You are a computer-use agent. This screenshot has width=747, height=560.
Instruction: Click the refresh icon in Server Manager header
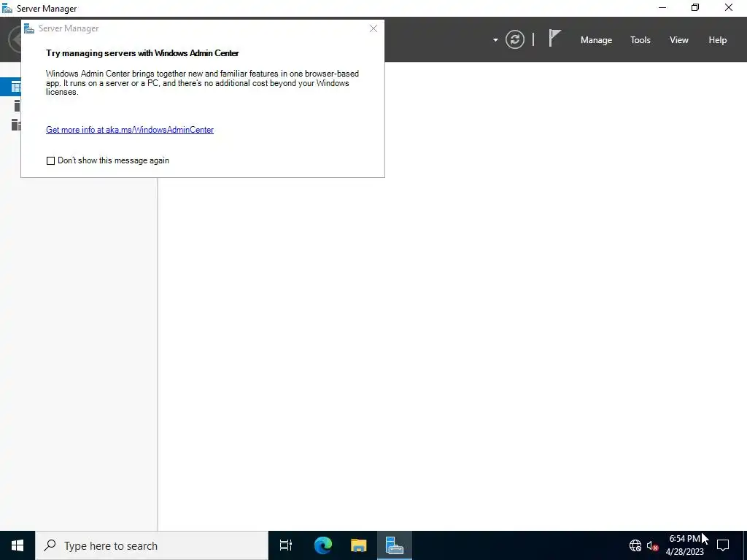514,39
